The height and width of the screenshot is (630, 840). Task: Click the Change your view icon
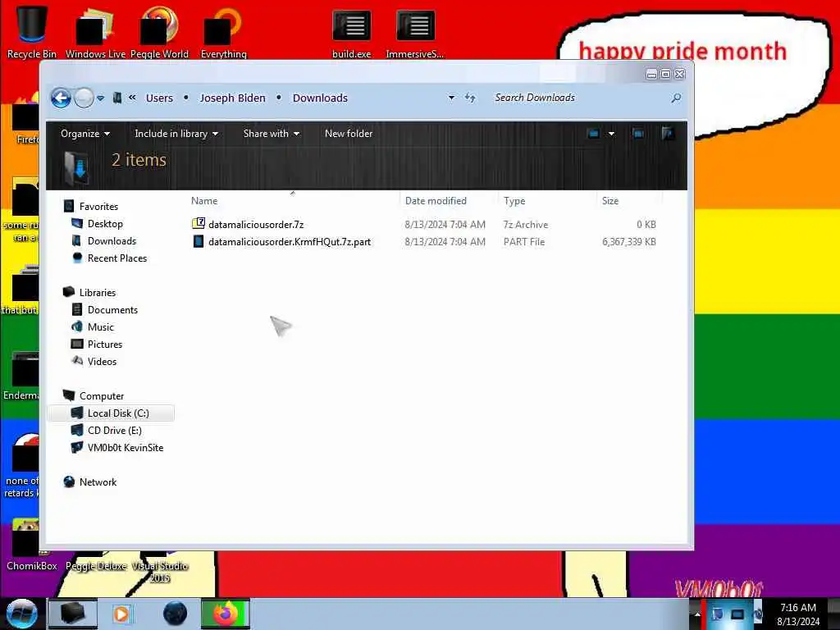pos(593,134)
